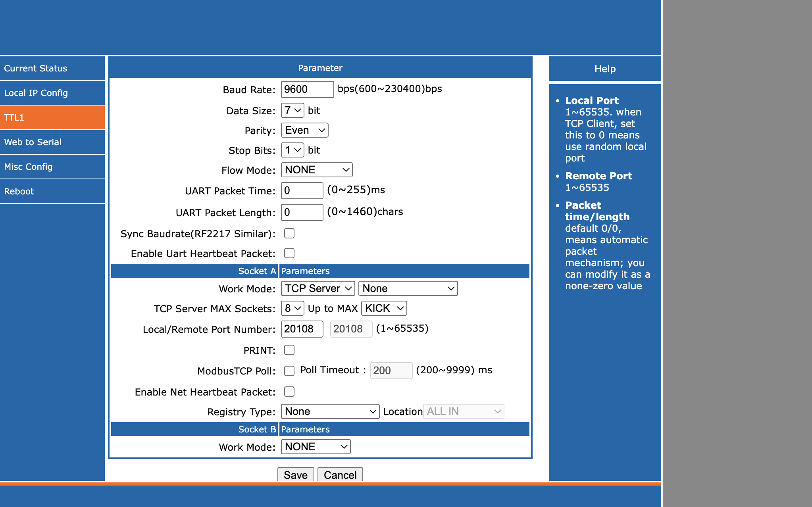Click the Remote Port help heading

598,176
